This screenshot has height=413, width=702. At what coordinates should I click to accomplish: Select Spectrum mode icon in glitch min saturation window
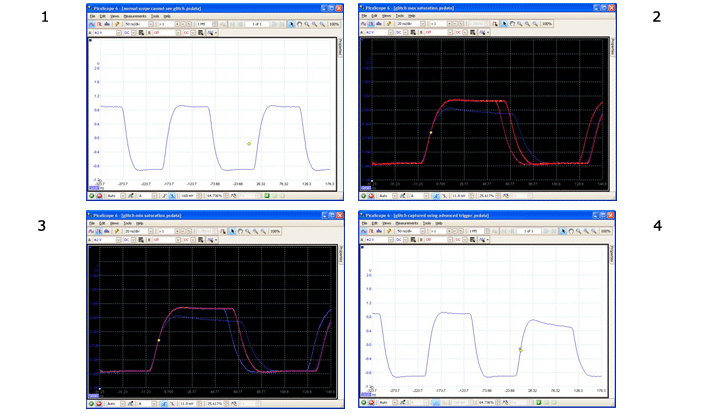click(107, 230)
